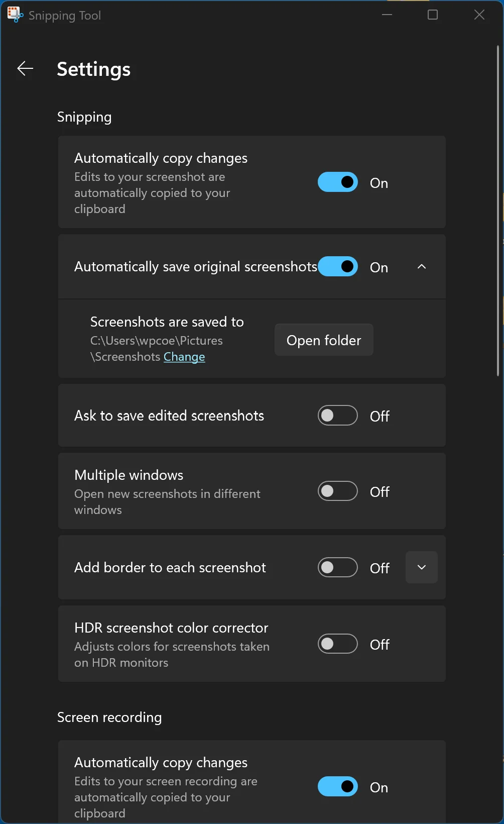Expand the Add border options chevron

pyautogui.click(x=422, y=567)
